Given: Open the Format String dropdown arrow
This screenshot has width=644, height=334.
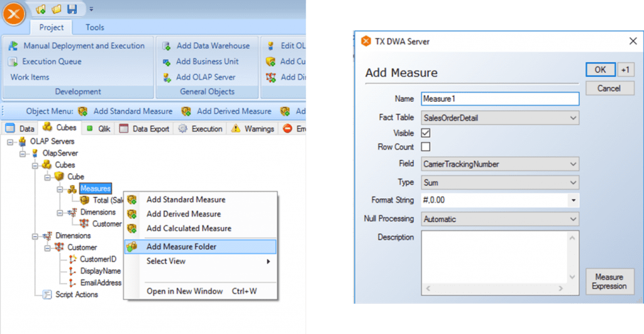Looking at the screenshot, I should [574, 201].
